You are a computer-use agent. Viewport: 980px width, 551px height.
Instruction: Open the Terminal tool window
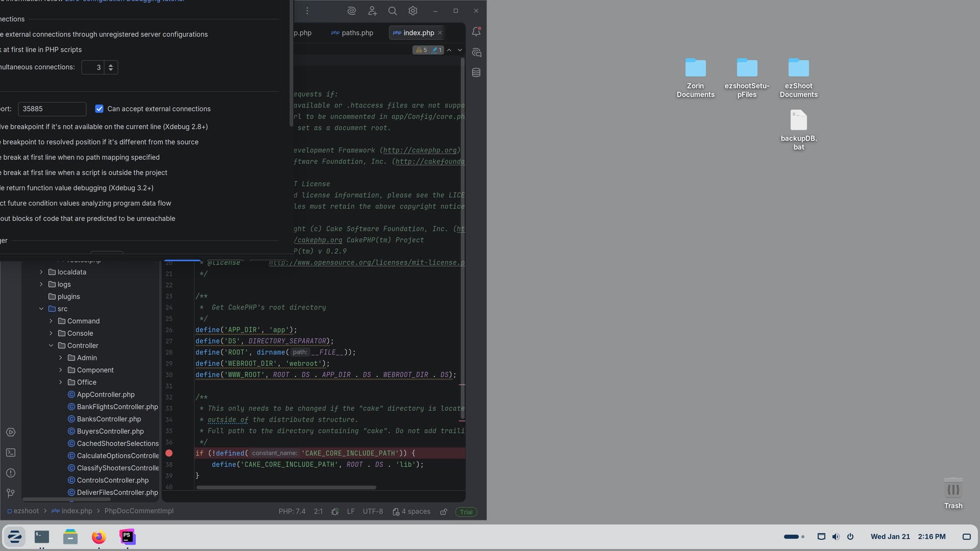(x=11, y=453)
